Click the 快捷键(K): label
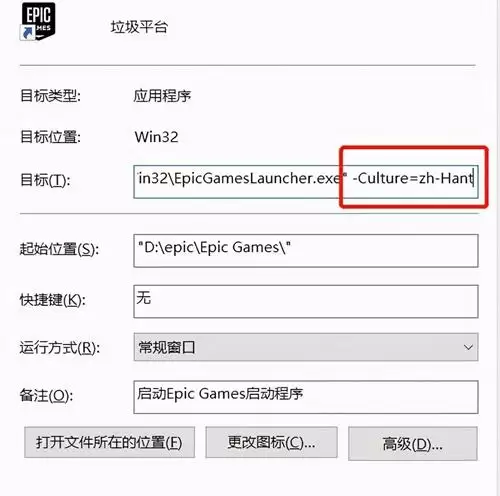Screen dimensions: 500x496 pyautogui.click(x=53, y=300)
